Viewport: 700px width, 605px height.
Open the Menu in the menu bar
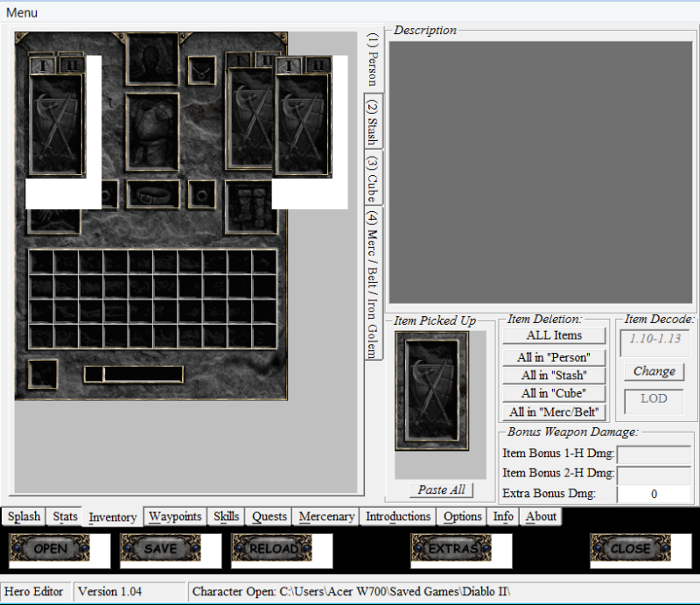[22, 13]
